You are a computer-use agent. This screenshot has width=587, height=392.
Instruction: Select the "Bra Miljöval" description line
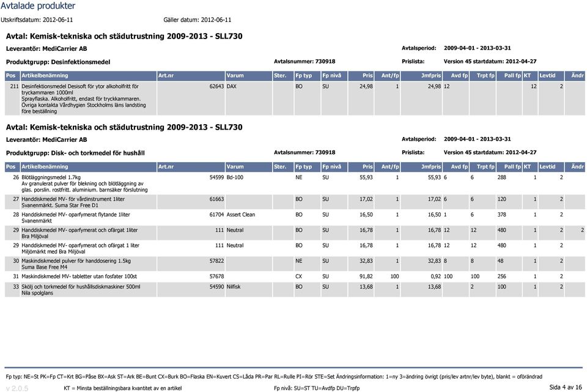(35, 237)
